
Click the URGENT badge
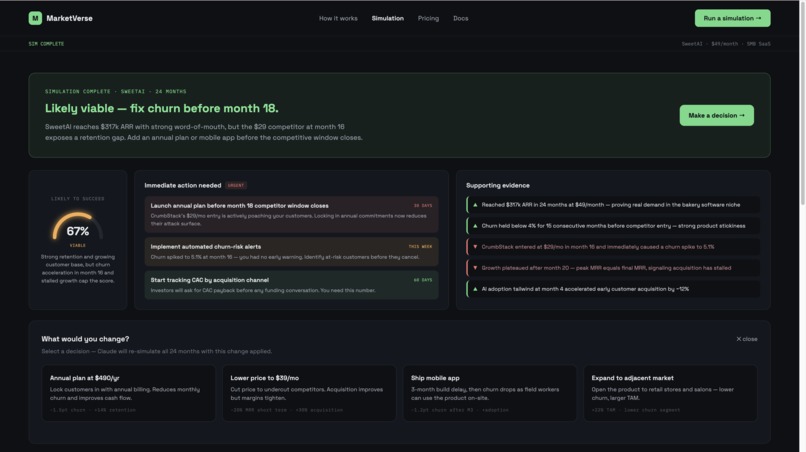pyautogui.click(x=236, y=185)
